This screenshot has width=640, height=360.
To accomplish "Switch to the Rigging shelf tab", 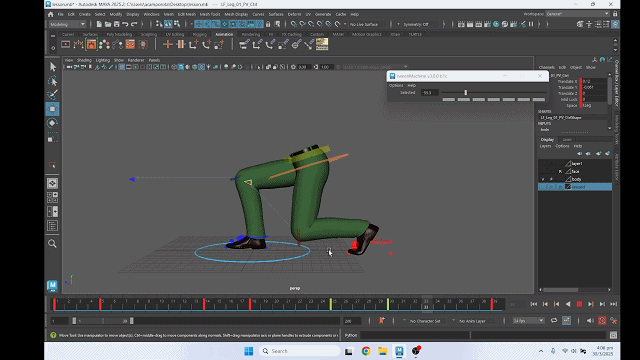I will point(199,34).
